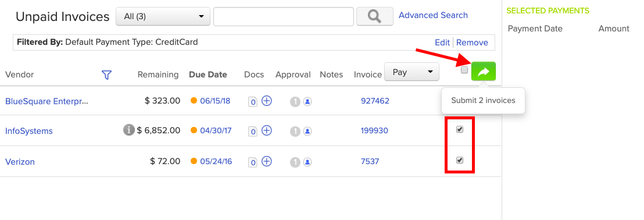Uncheck the InfoSystems invoice checkbox

click(x=460, y=130)
